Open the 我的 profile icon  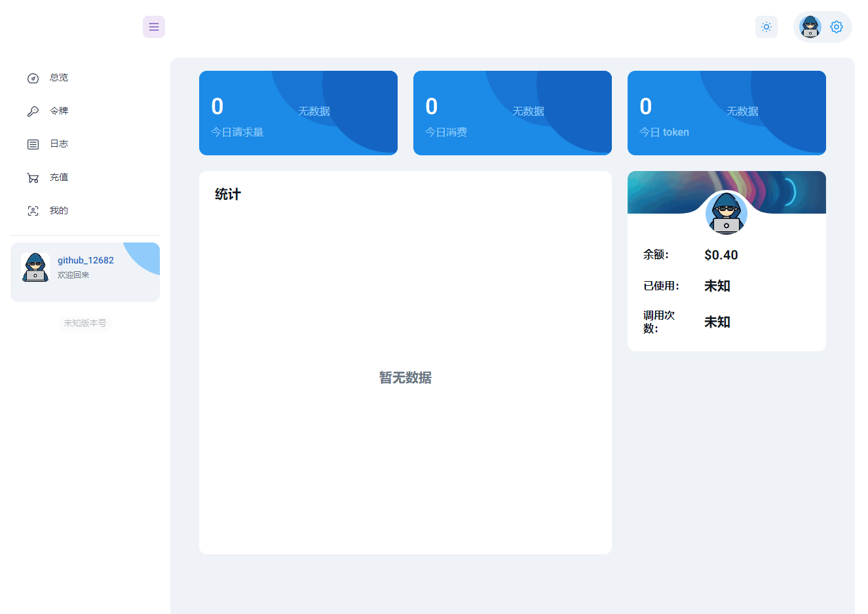pyautogui.click(x=33, y=210)
